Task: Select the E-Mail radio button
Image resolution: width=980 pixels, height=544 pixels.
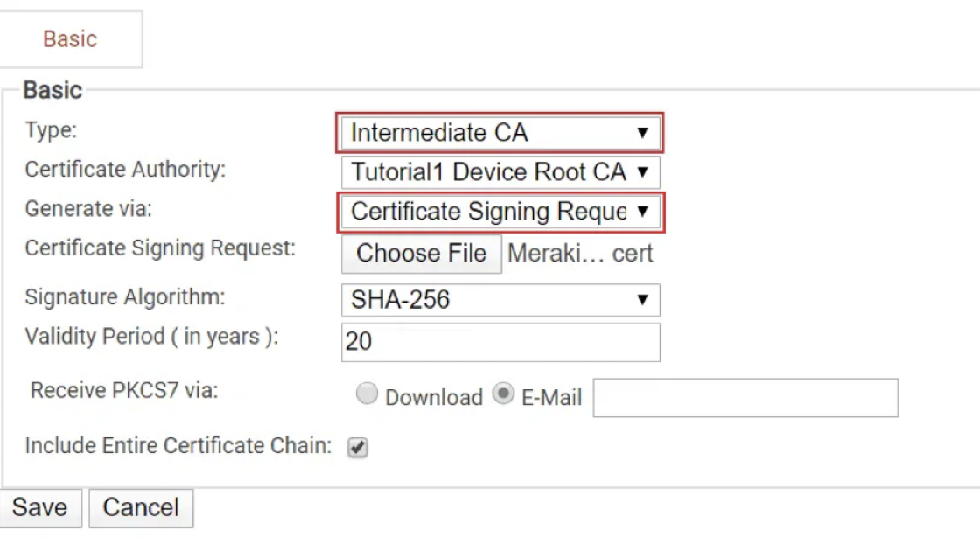Action: click(503, 394)
